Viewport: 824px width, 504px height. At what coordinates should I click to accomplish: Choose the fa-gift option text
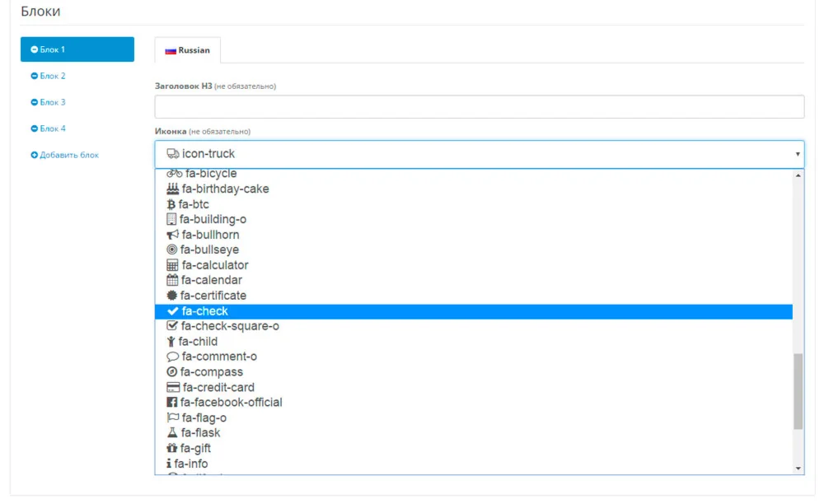click(x=195, y=448)
